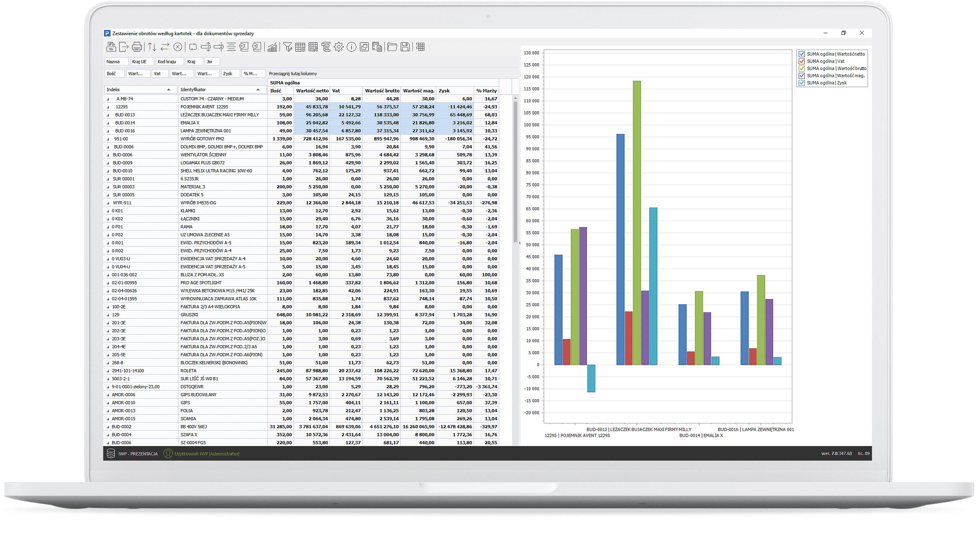Uncheck SUMA ogólna | Wartość netto series
The width and height of the screenshot is (980, 533).
(x=802, y=54)
